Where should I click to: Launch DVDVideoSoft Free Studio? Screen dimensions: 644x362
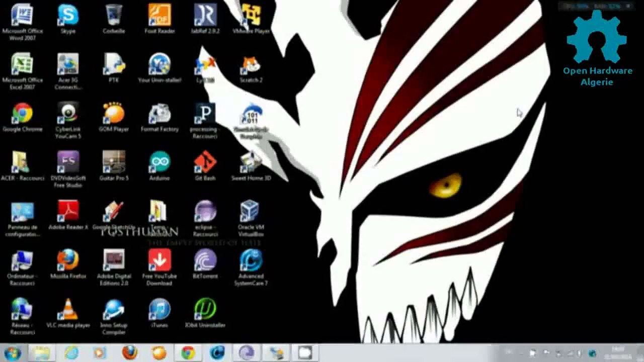pos(68,169)
